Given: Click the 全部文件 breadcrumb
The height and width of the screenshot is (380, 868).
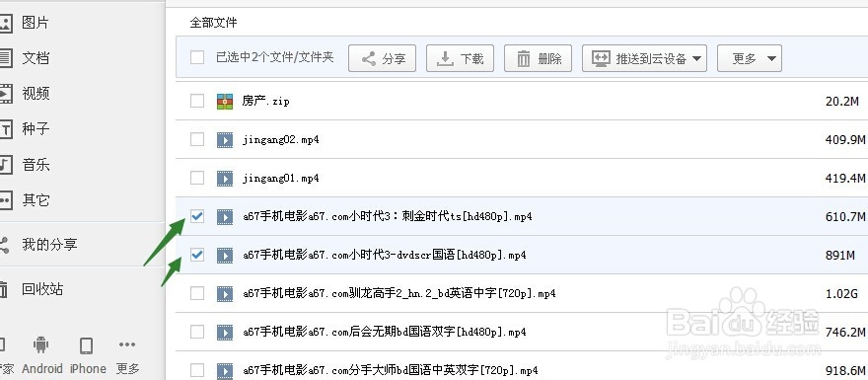Looking at the screenshot, I should click(x=213, y=23).
